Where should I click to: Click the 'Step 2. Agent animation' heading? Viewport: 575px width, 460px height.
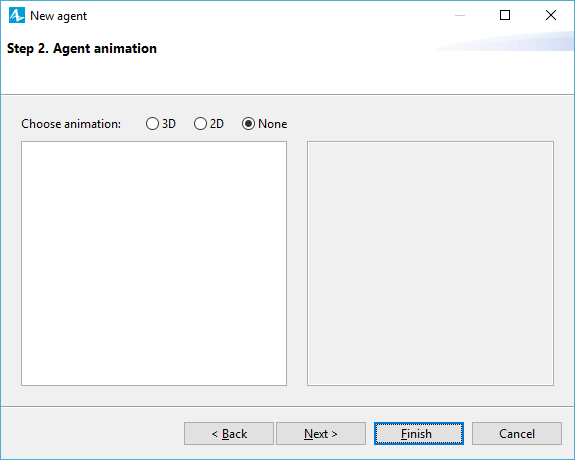point(82,48)
